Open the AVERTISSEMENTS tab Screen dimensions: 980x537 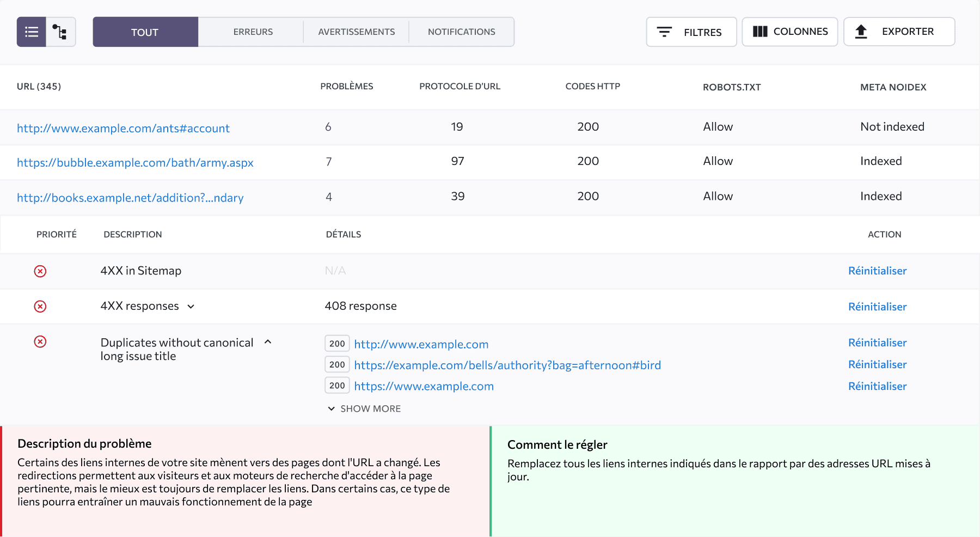pyautogui.click(x=357, y=32)
